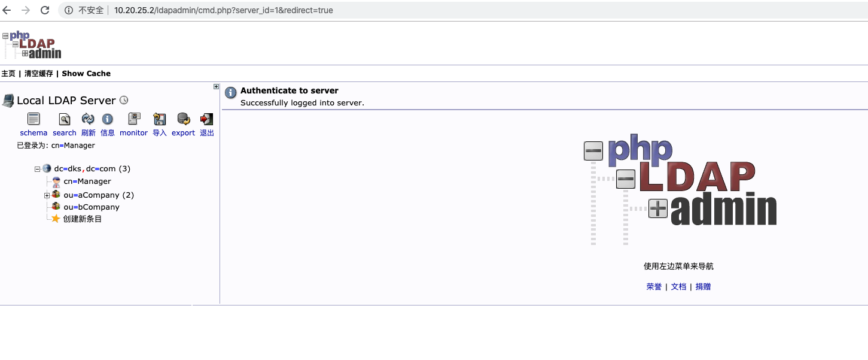
Task: Click the 信息 text link
Action: (108, 133)
